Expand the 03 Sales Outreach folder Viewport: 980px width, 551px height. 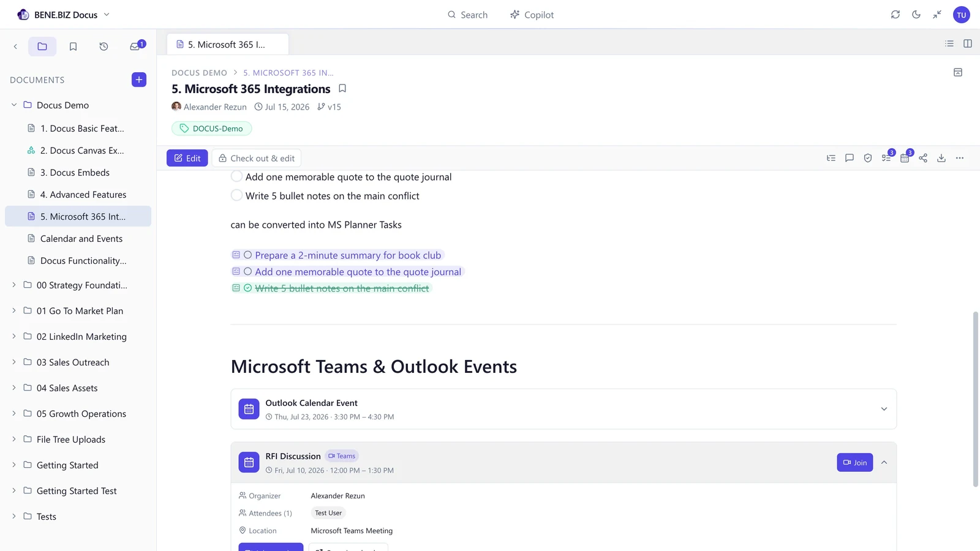(14, 362)
